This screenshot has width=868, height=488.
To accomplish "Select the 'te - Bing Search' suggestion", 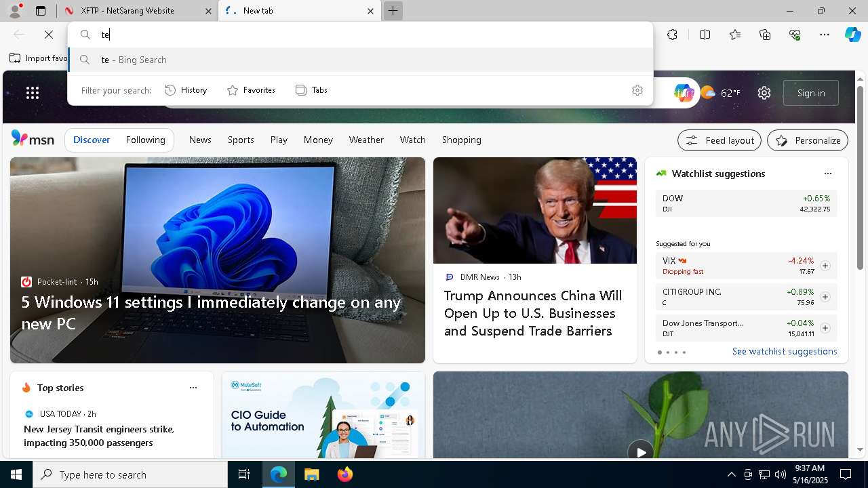I will pos(361,60).
